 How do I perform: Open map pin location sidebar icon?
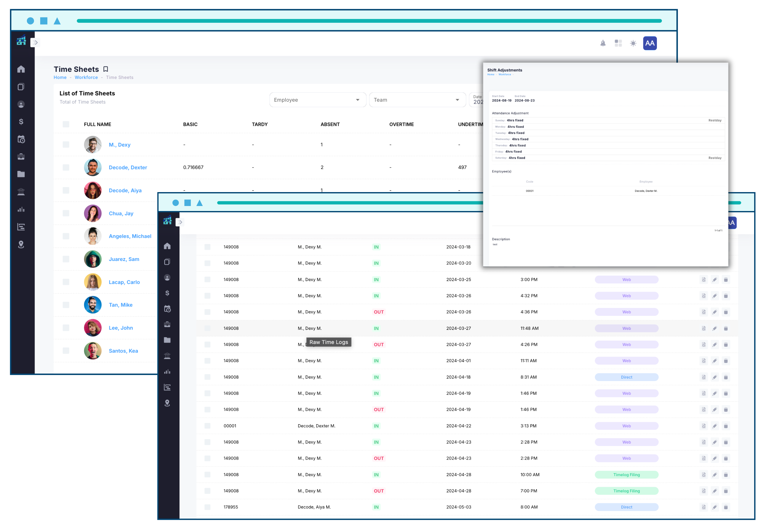point(21,244)
